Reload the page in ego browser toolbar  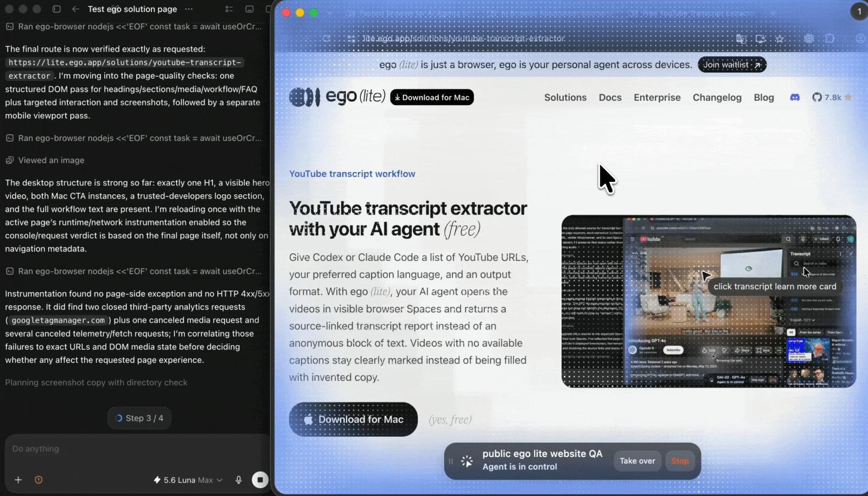click(327, 39)
